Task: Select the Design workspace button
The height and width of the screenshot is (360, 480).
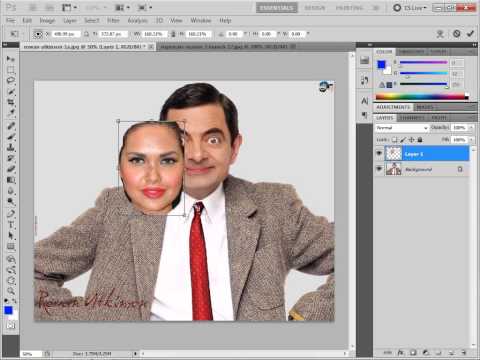Action: tap(314, 8)
